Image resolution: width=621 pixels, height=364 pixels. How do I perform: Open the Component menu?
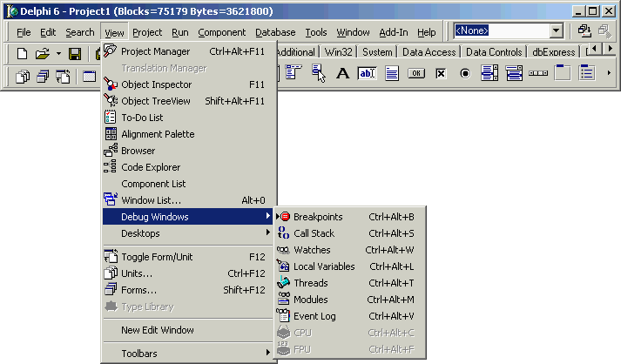pos(222,32)
